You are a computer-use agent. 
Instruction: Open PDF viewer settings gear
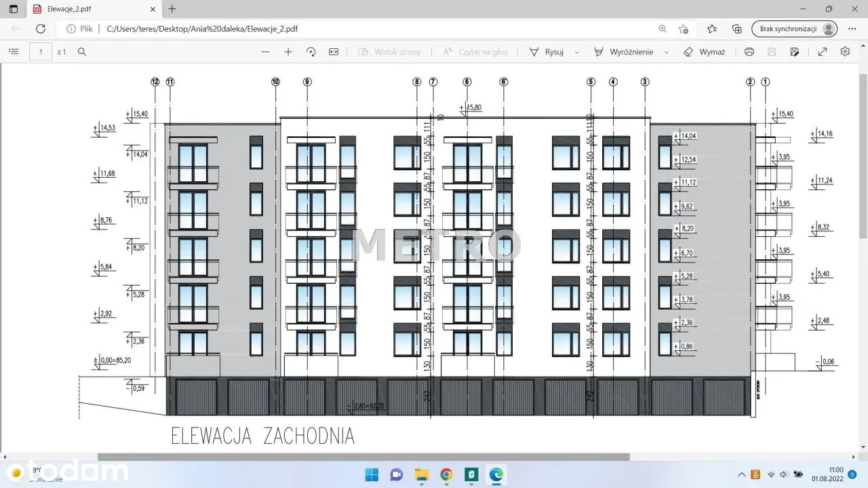845,52
